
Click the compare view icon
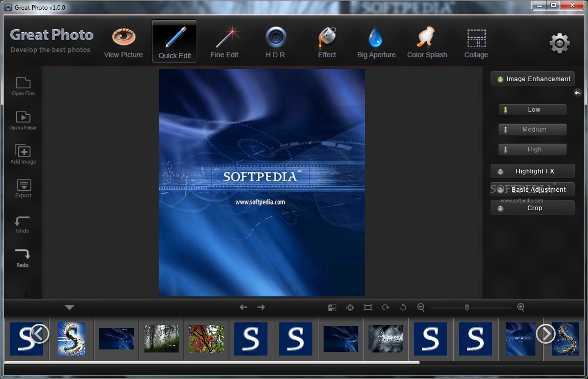click(x=332, y=308)
